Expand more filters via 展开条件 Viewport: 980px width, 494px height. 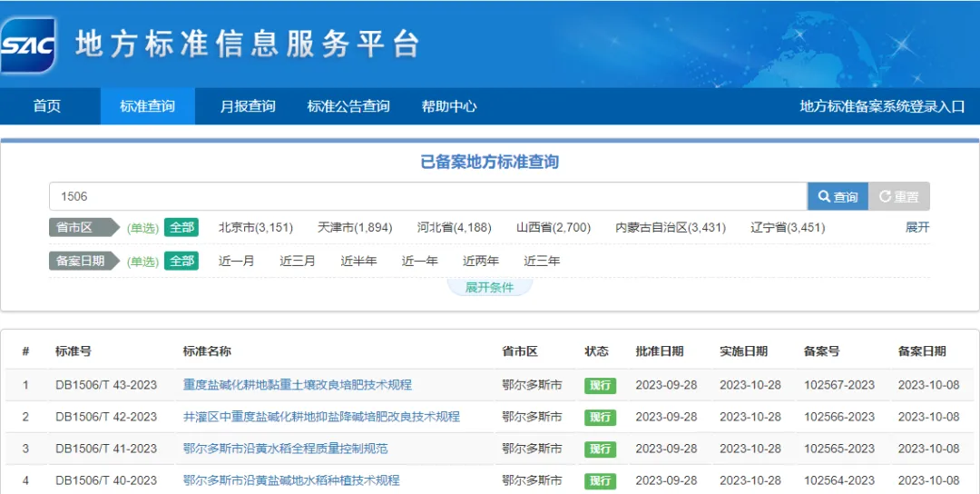(x=489, y=288)
